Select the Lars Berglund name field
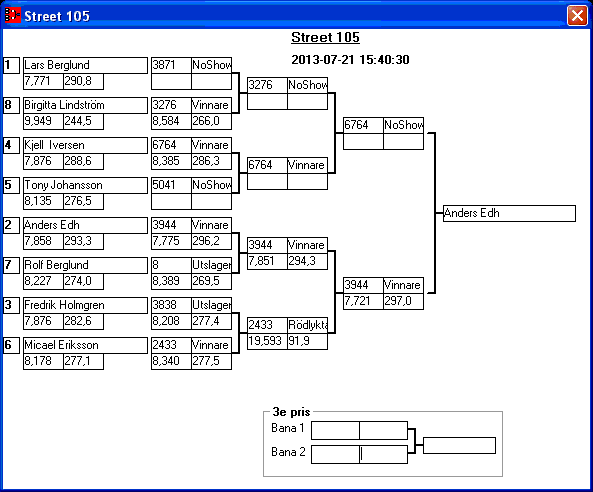The height and width of the screenshot is (492, 593). point(85,65)
